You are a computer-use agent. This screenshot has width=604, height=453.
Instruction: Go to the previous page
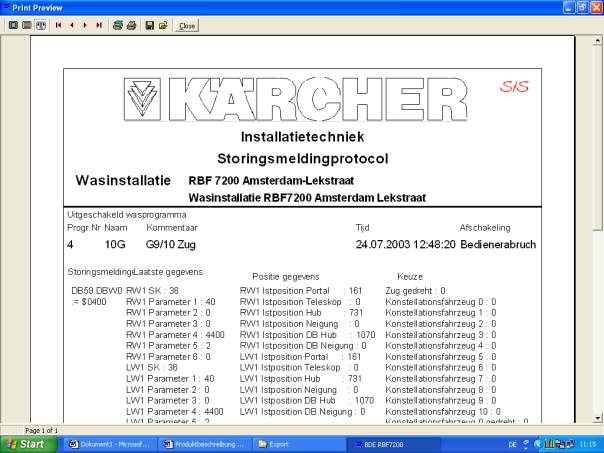coord(72,25)
